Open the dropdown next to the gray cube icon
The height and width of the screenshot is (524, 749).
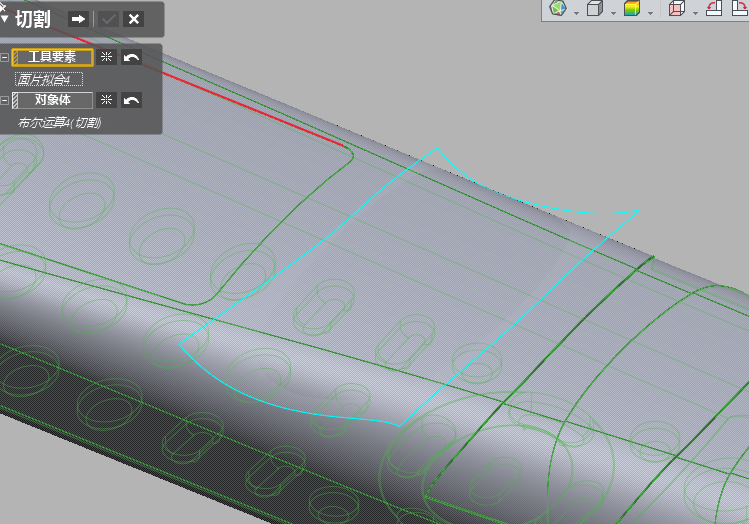coord(613,12)
